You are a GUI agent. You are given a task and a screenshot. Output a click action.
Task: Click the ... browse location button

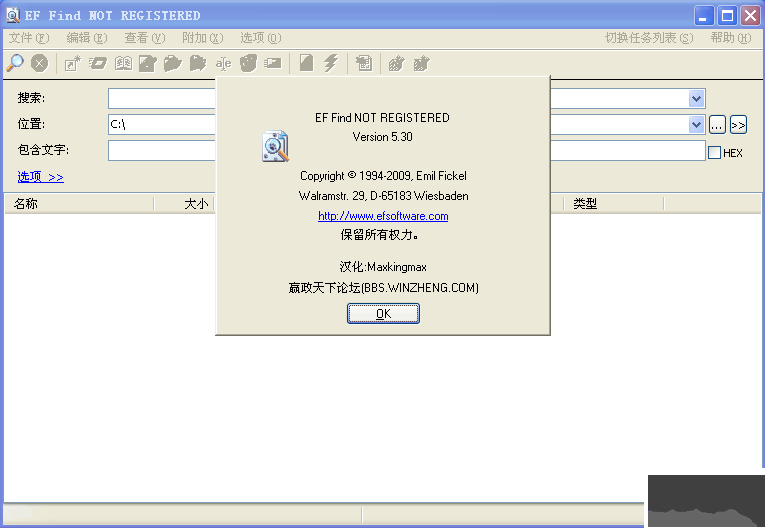click(x=717, y=125)
